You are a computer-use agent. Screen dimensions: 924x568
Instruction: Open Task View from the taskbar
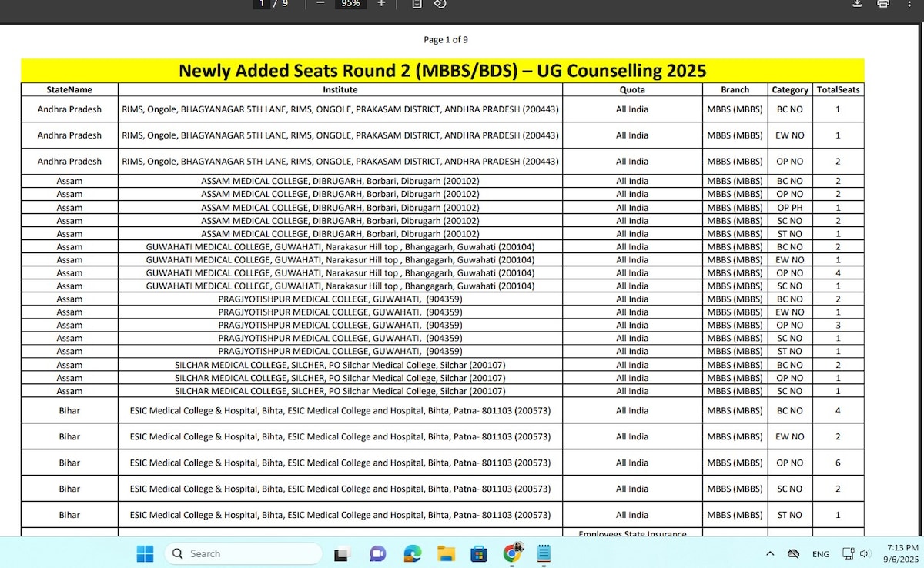(x=343, y=553)
